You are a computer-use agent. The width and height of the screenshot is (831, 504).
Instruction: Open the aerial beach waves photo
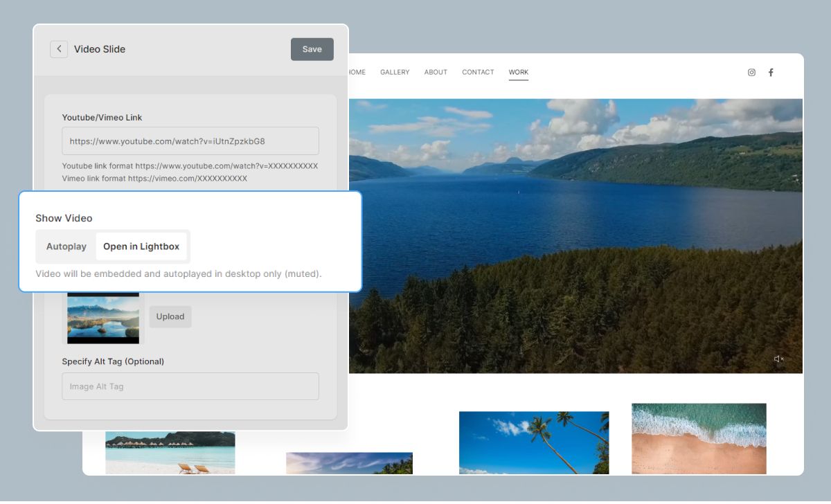coord(699,438)
